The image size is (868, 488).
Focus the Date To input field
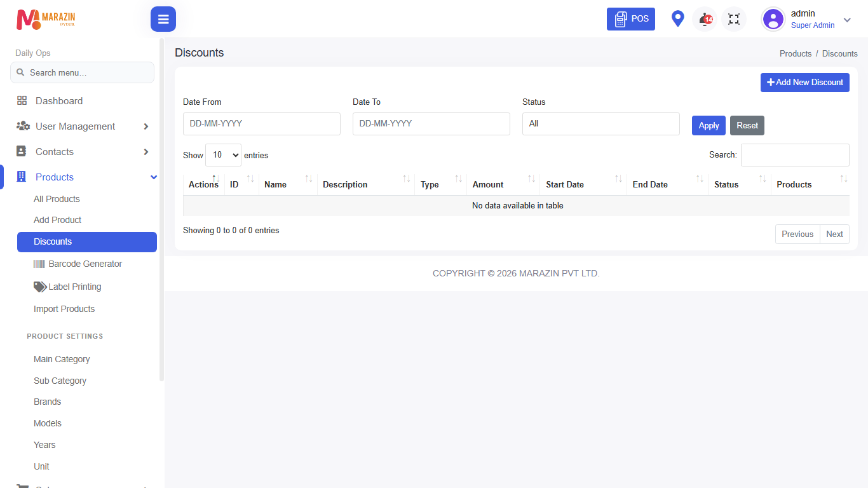click(431, 124)
